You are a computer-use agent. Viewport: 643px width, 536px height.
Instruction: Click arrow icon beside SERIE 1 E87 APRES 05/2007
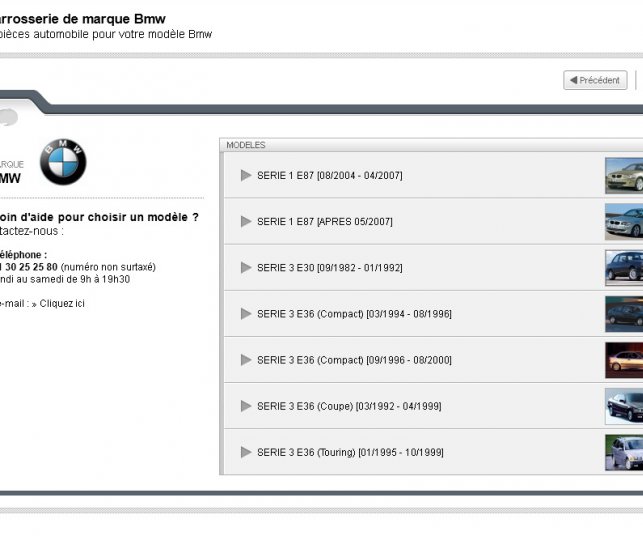pos(246,221)
